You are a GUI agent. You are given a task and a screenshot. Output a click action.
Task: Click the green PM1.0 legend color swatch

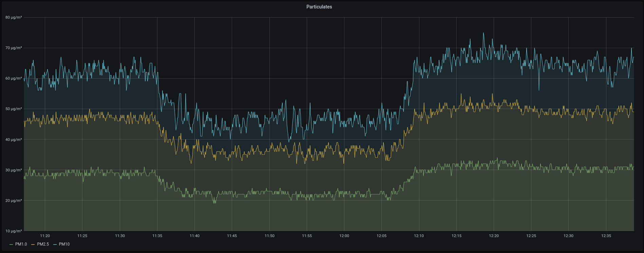(11, 245)
